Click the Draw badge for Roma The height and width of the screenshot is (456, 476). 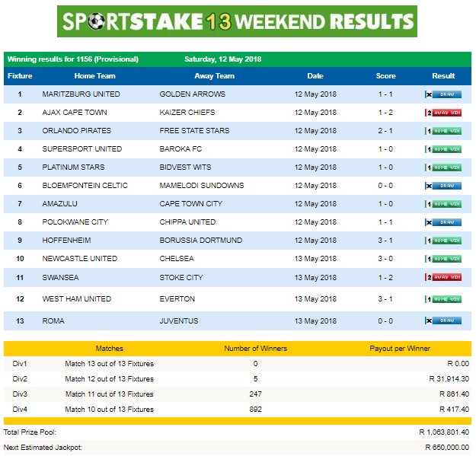coord(443,320)
